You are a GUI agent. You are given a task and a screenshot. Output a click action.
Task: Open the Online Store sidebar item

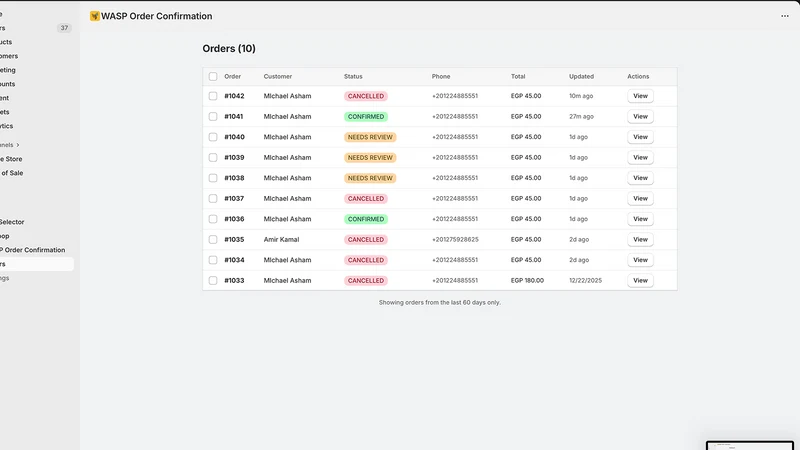(x=11, y=159)
